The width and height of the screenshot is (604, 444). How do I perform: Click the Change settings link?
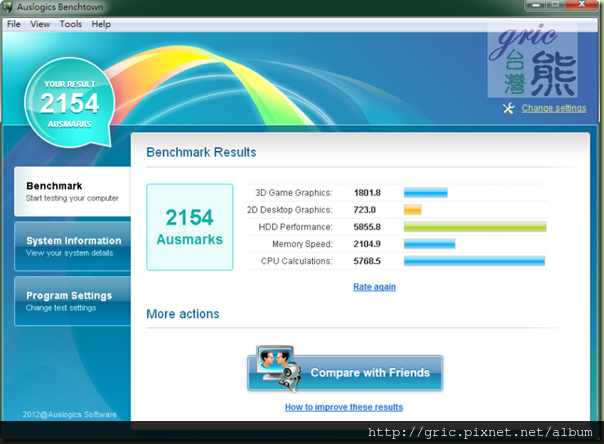[x=554, y=108]
